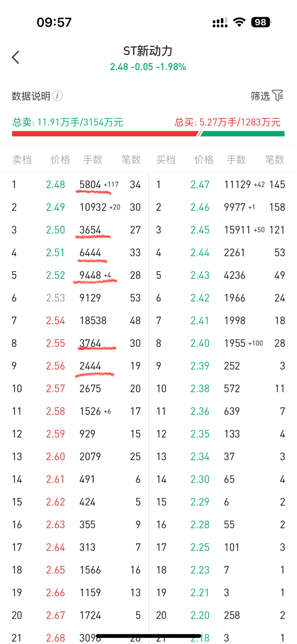Select the 卖档 column header
297x644 pixels.
(22, 159)
